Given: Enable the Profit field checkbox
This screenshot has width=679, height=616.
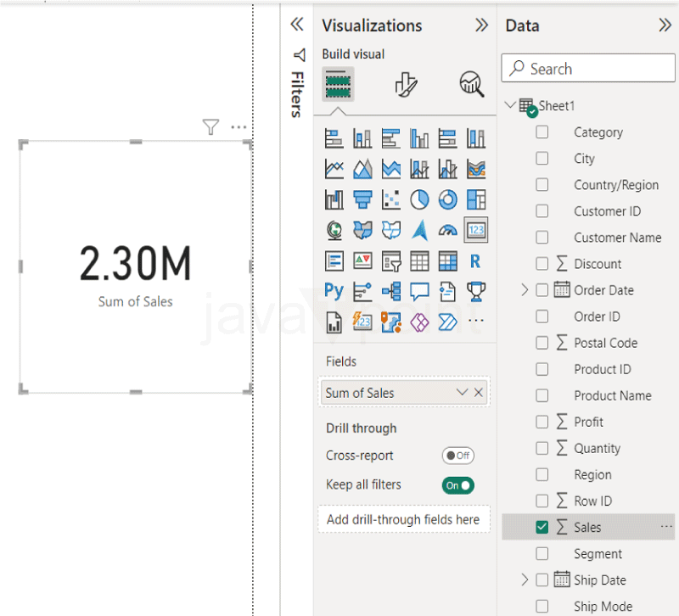Looking at the screenshot, I should [542, 421].
